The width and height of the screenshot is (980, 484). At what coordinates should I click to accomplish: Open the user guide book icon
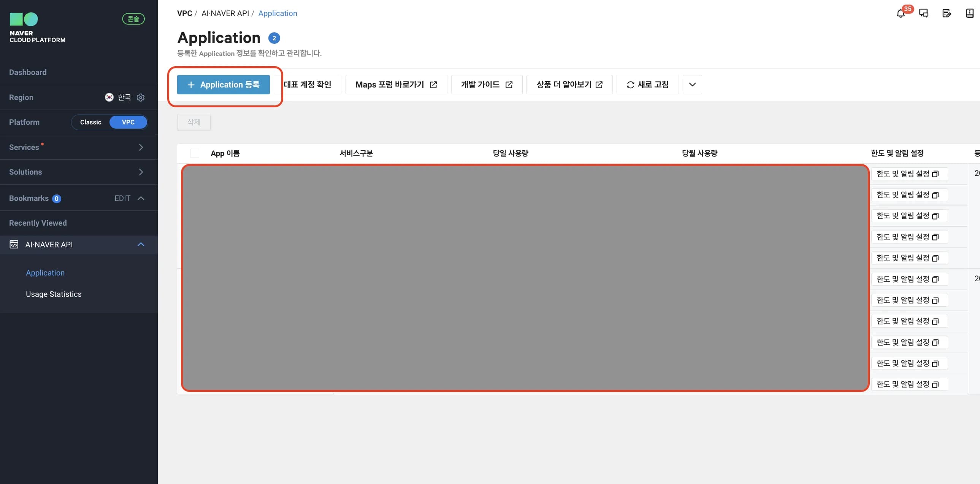pos(970,13)
